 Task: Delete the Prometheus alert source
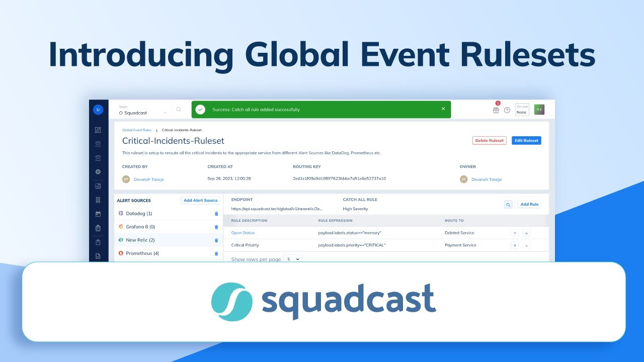(216, 253)
